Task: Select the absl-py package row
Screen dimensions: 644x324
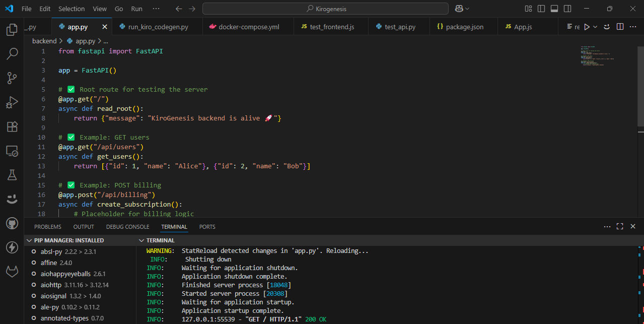Action: (x=80, y=251)
